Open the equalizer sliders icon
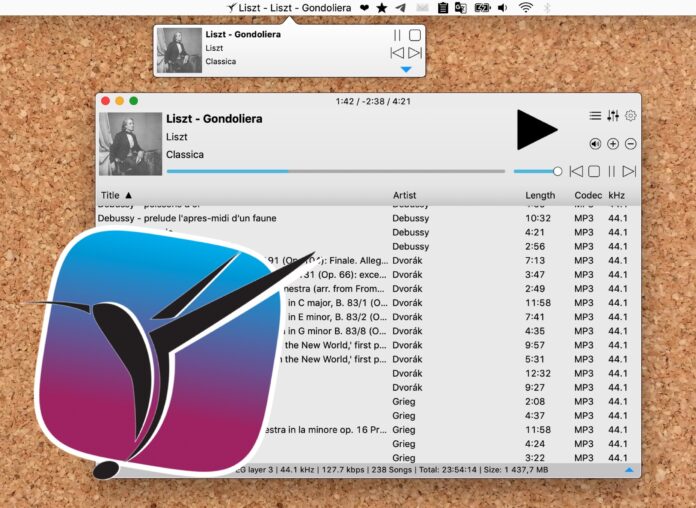Image resolution: width=696 pixels, height=508 pixels. [x=613, y=116]
